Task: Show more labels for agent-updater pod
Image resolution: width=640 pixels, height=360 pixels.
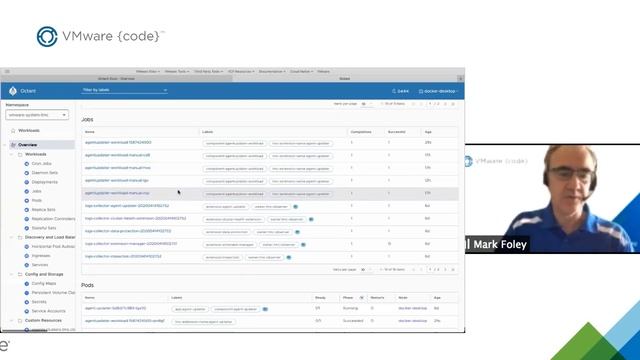Action: 265,309
